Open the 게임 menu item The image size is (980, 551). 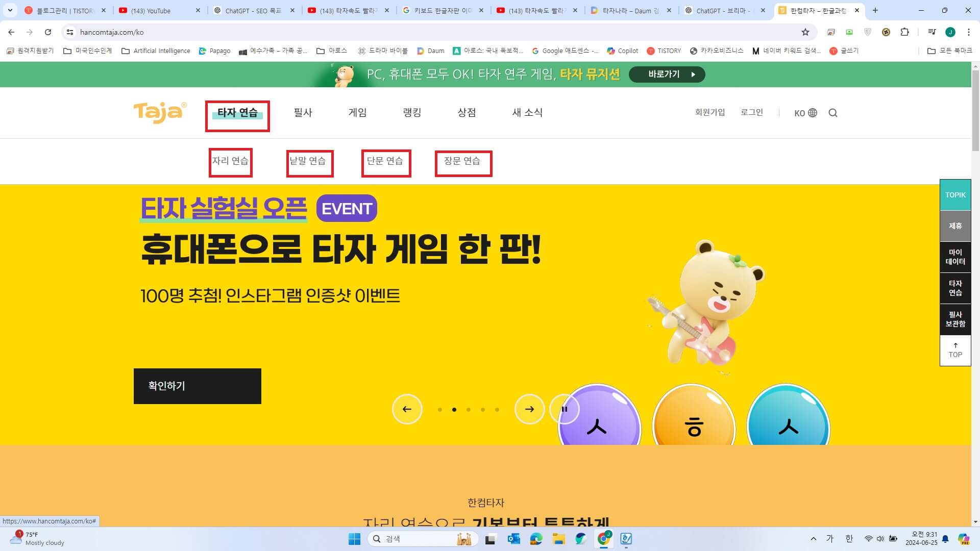click(357, 113)
